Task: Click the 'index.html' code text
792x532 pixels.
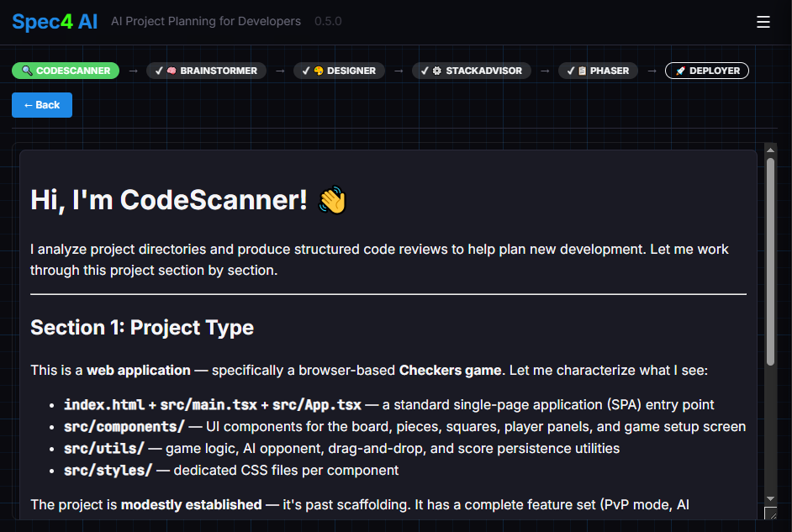Action: pos(104,405)
